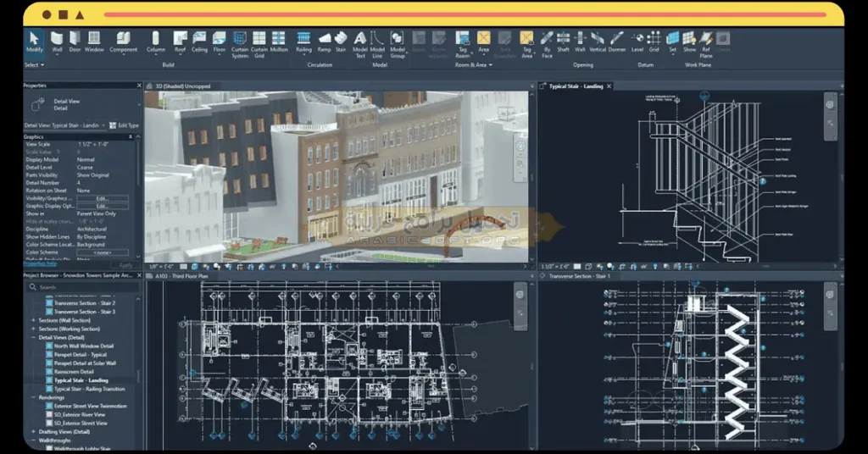868x454 pixels.
Task: Open the Select panel dropdown
Action: pyautogui.click(x=34, y=64)
